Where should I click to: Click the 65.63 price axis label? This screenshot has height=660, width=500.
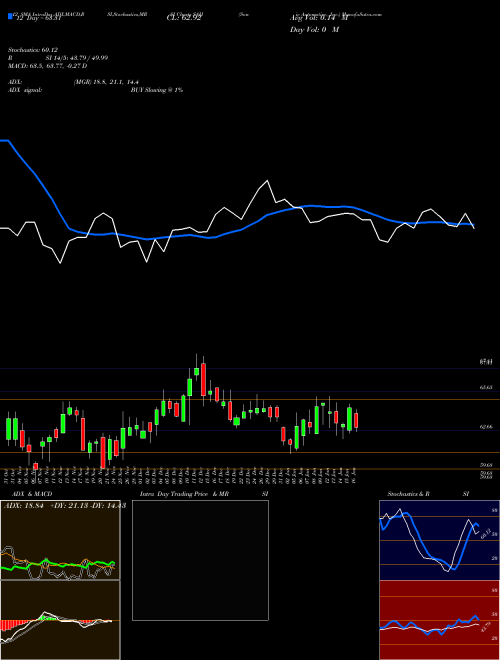[x=486, y=387]
